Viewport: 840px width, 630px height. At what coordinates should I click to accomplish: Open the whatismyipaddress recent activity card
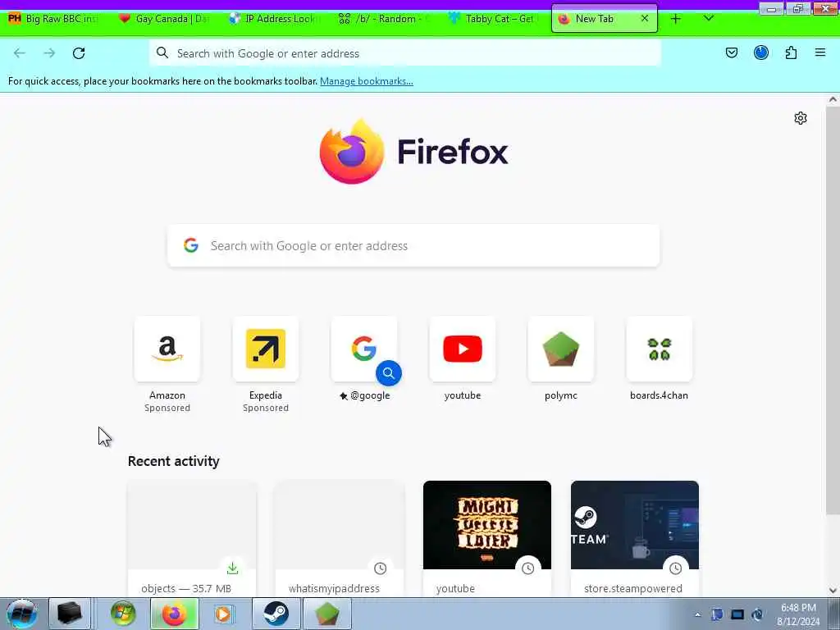[x=340, y=538]
